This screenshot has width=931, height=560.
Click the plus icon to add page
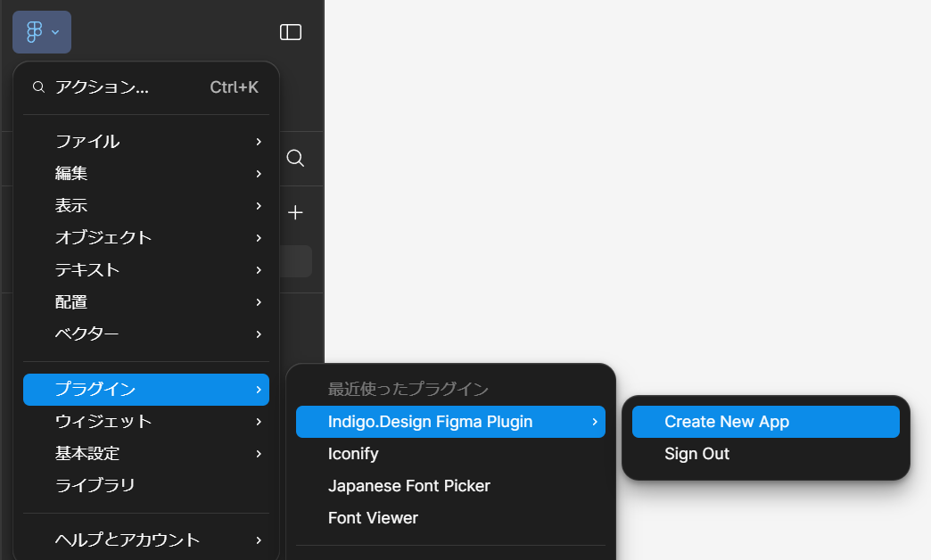click(295, 212)
